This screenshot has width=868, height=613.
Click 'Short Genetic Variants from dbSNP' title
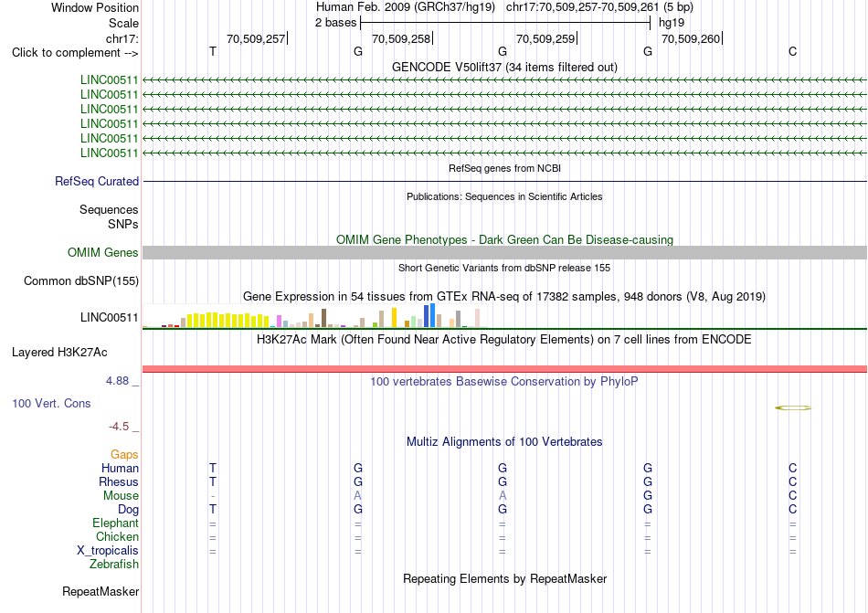click(x=504, y=268)
